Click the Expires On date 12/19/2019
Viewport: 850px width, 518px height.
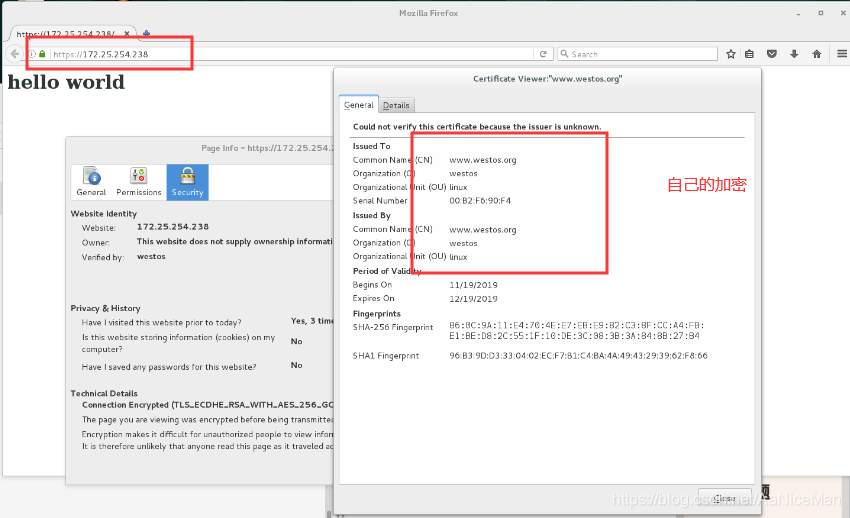click(x=473, y=299)
